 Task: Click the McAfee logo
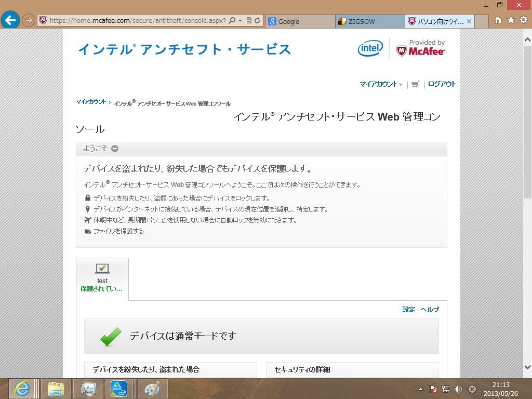pos(420,51)
